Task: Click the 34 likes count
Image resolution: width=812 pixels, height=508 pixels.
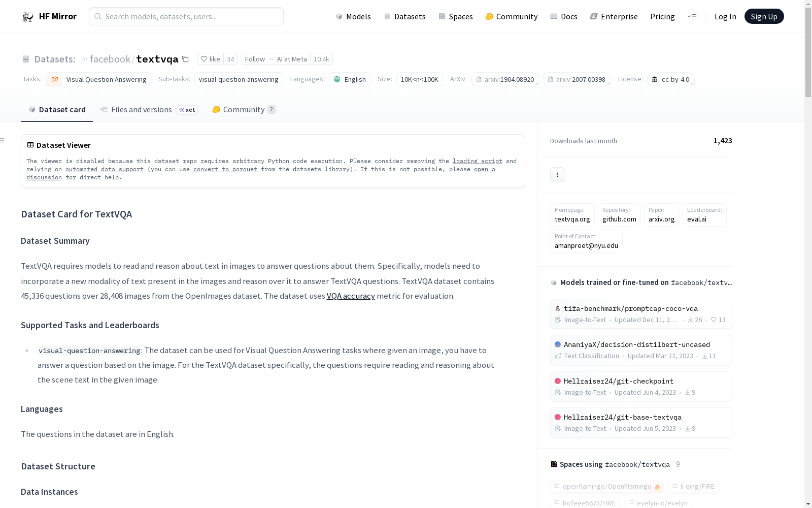Action: click(x=230, y=59)
